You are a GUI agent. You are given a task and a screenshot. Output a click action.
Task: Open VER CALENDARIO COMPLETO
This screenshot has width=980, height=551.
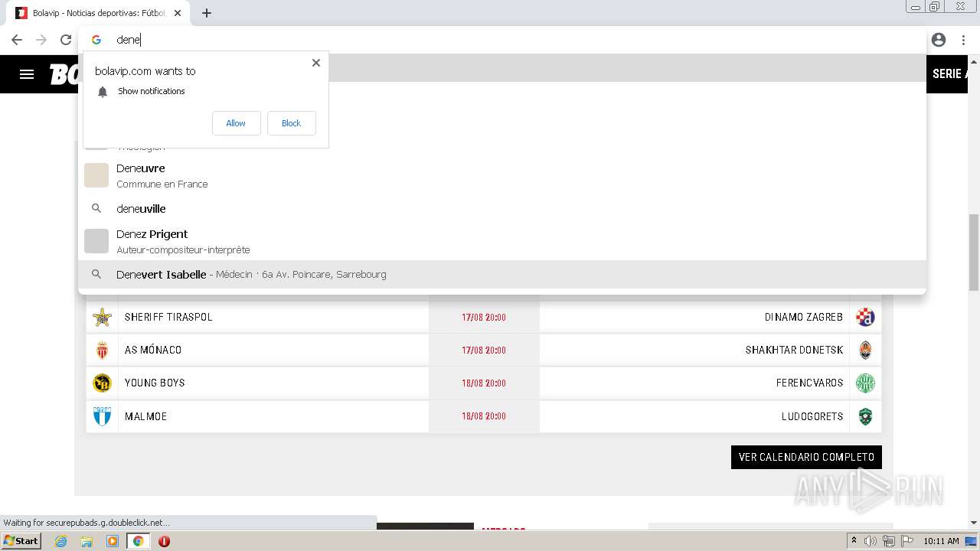coord(806,457)
